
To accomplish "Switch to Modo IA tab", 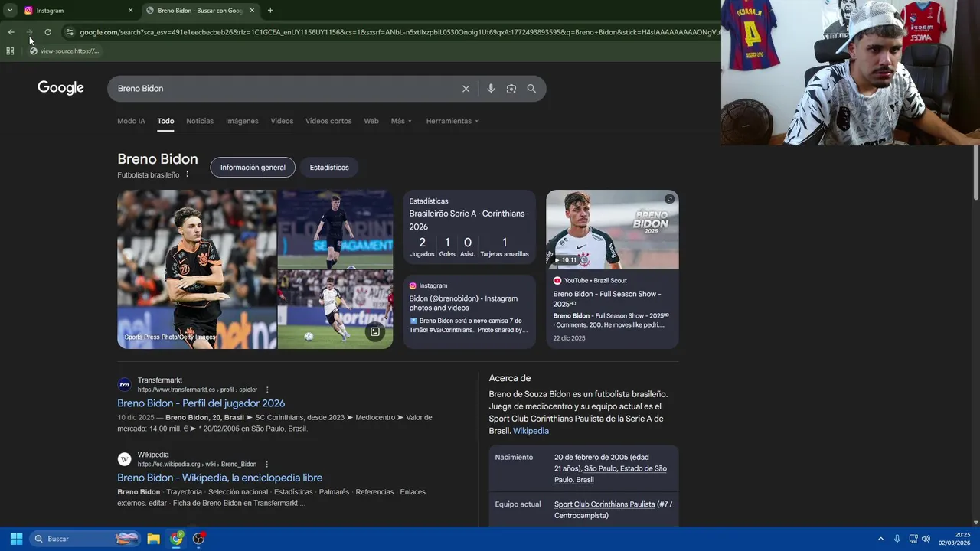I will pos(131,121).
